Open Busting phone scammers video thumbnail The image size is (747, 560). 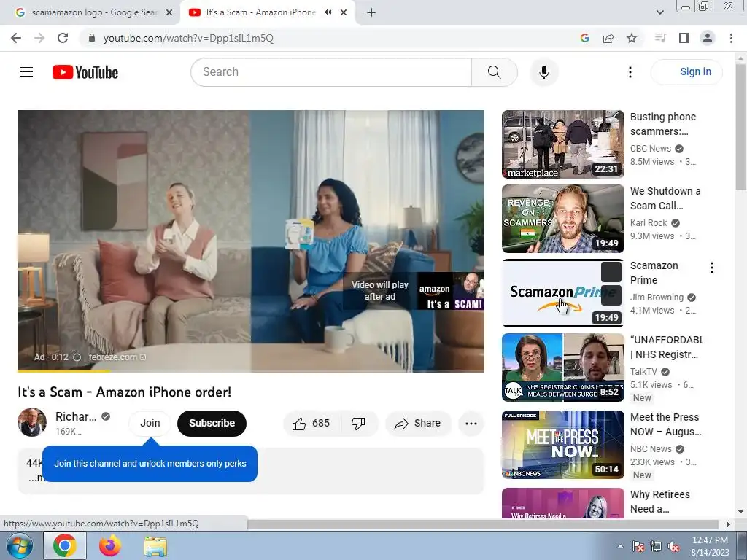click(562, 144)
